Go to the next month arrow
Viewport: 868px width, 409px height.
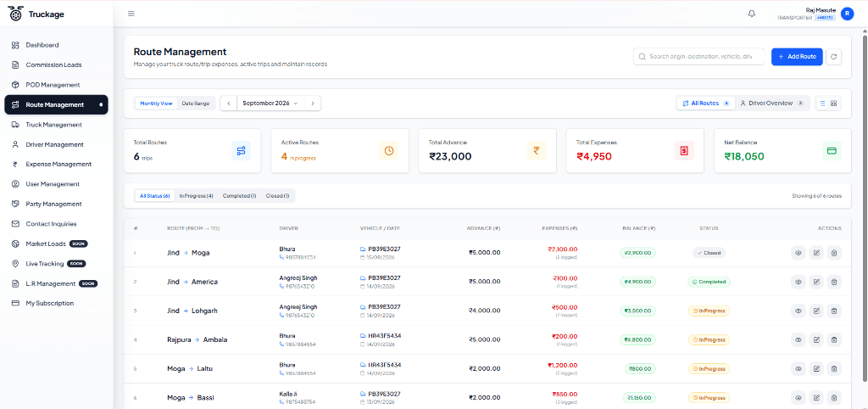tap(312, 103)
